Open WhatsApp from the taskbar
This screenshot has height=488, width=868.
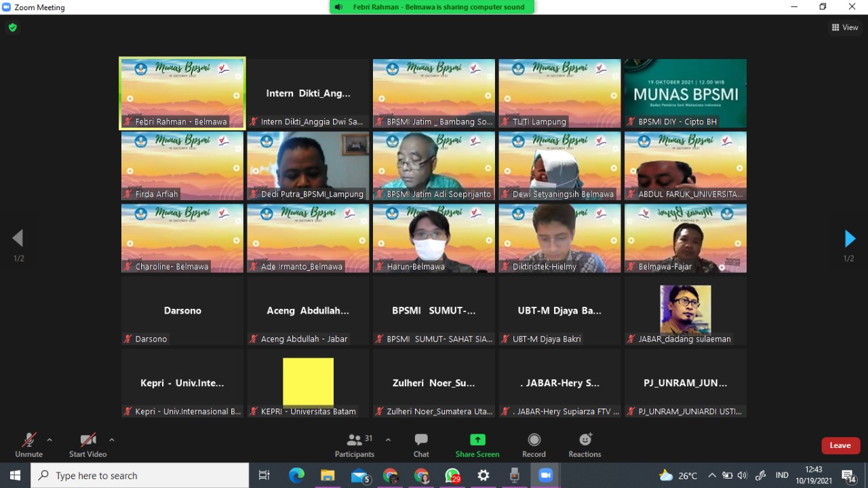pyautogui.click(x=452, y=476)
